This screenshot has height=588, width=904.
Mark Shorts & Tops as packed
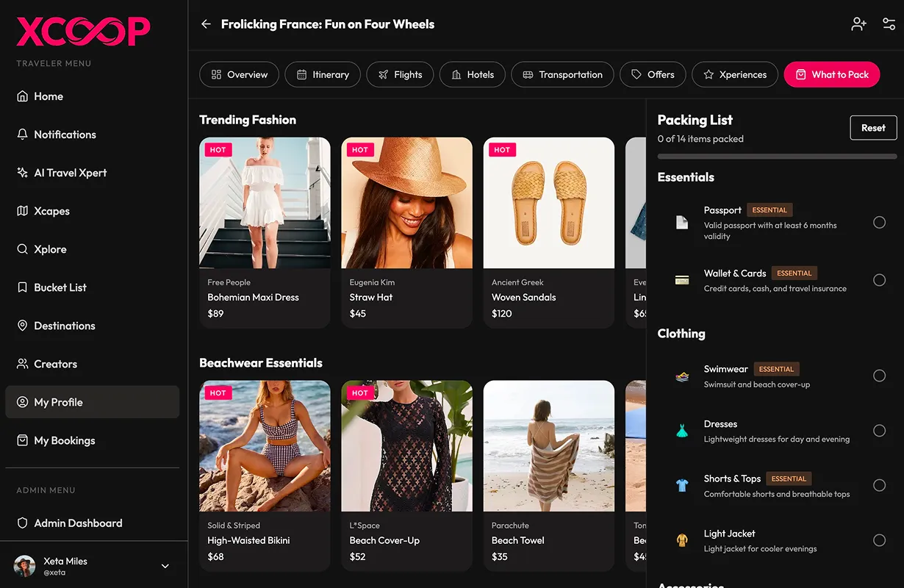[879, 485]
